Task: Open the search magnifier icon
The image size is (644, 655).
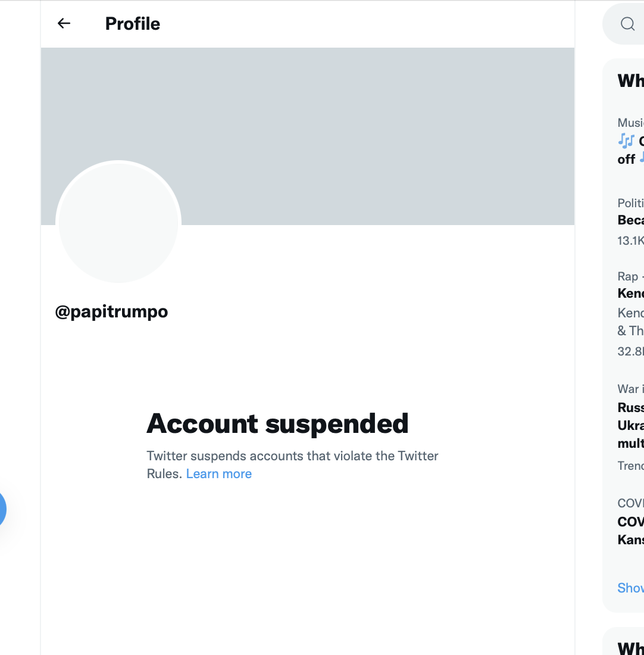Action: pyautogui.click(x=627, y=24)
